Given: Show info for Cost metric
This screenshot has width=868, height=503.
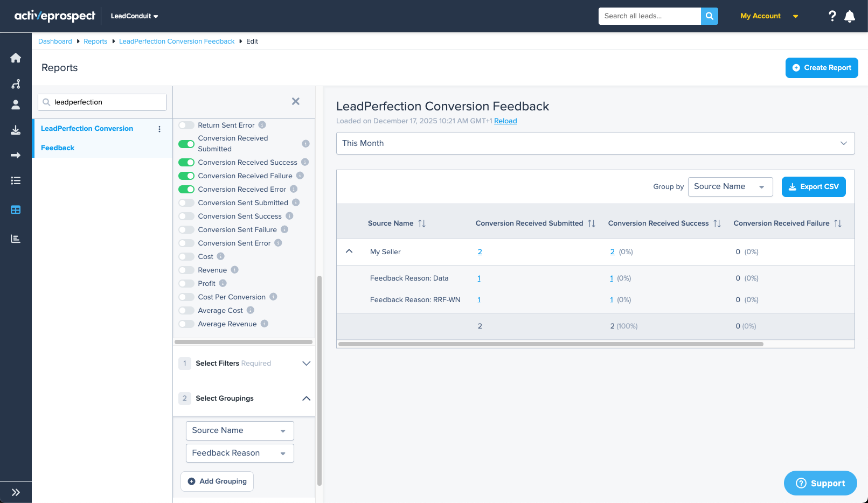Looking at the screenshot, I should coord(220,256).
